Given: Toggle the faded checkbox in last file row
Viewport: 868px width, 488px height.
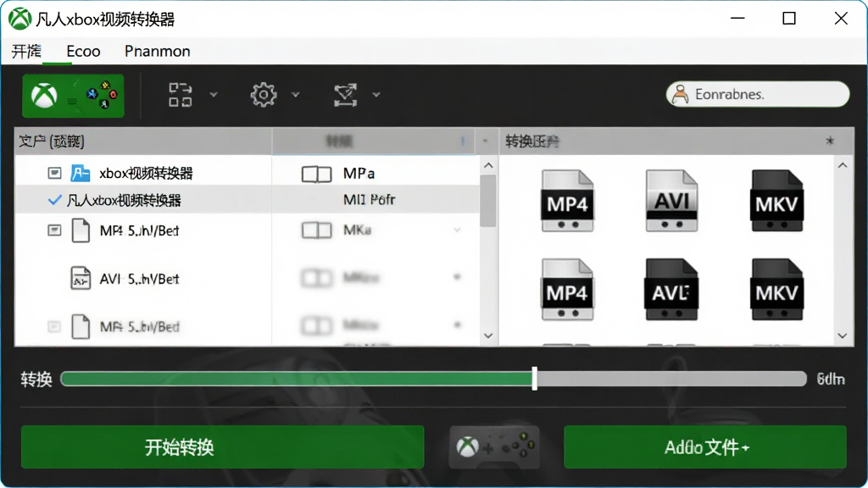Looking at the screenshot, I should click(54, 326).
